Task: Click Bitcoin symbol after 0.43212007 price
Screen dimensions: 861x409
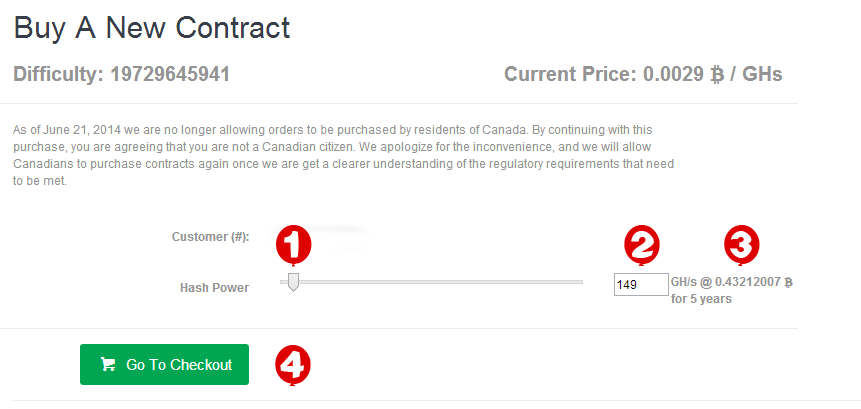Action: [788, 283]
